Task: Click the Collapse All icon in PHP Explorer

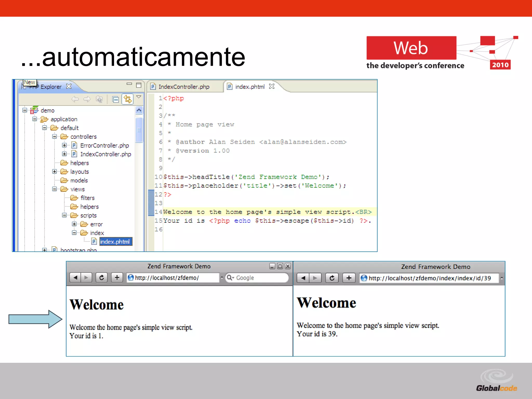Action: coord(115,99)
